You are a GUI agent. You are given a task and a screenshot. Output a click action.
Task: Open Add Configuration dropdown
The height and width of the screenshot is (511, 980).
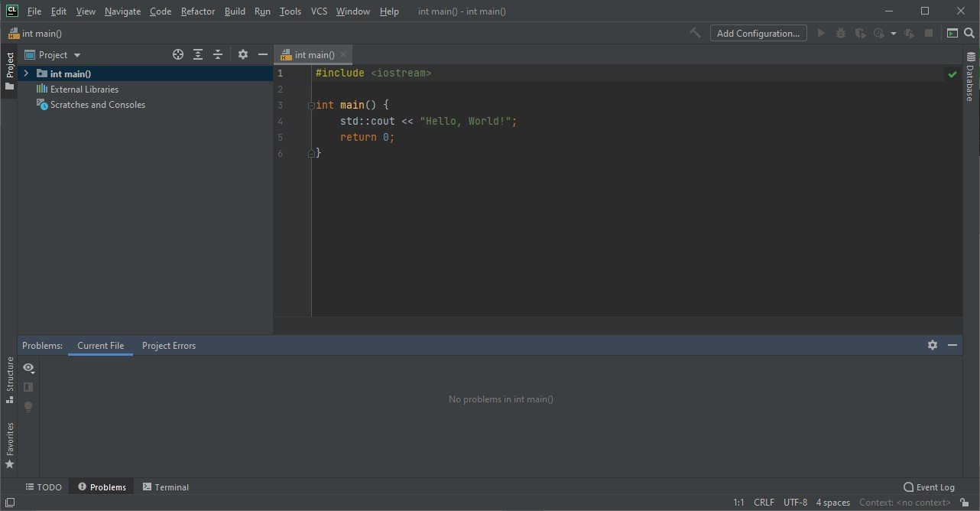pos(758,33)
